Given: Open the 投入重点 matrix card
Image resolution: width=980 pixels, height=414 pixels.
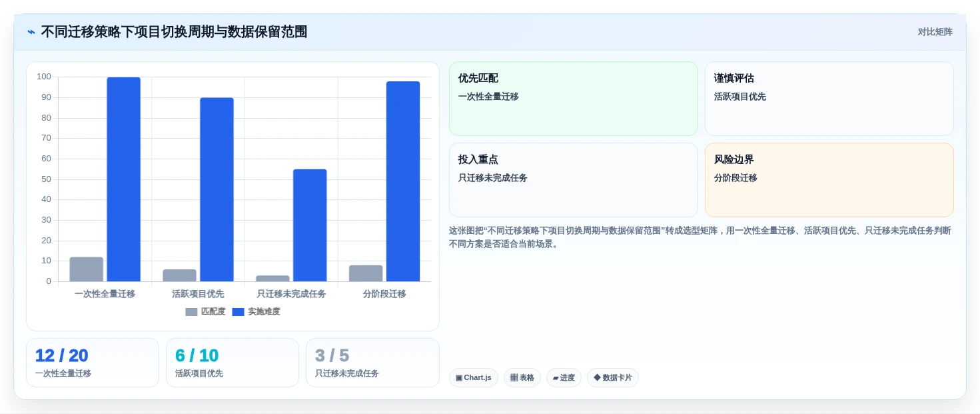Looking at the screenshot, I should 574,180.
